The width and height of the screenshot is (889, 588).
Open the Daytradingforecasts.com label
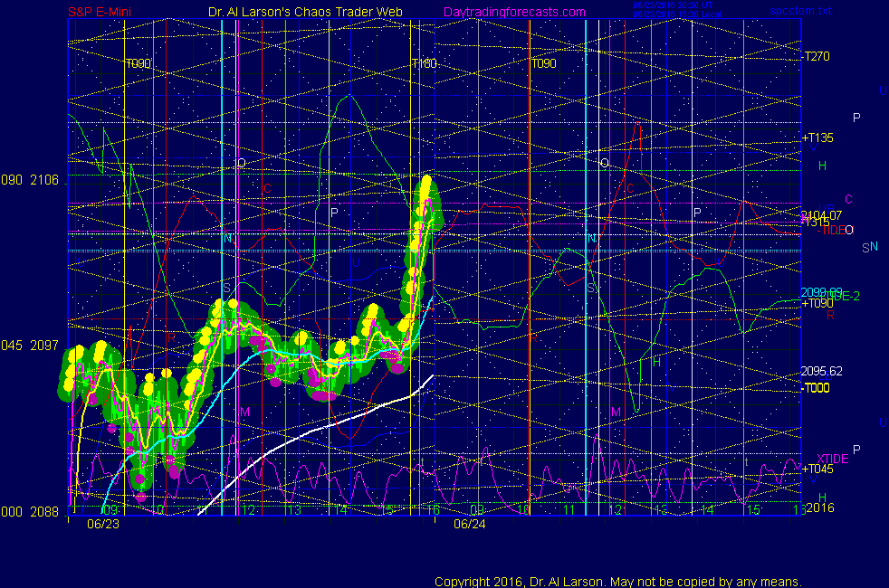514,12
